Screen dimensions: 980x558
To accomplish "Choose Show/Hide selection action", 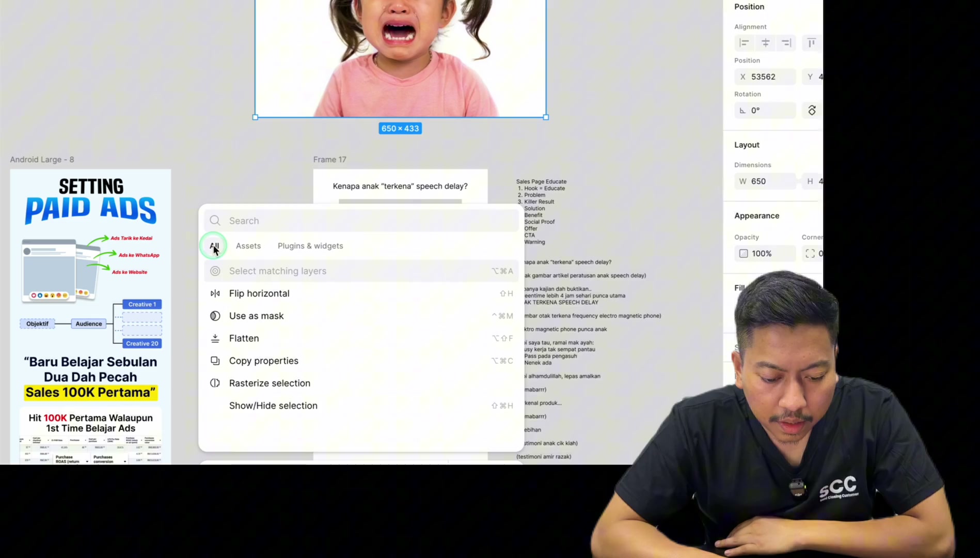I will (361, 406).
